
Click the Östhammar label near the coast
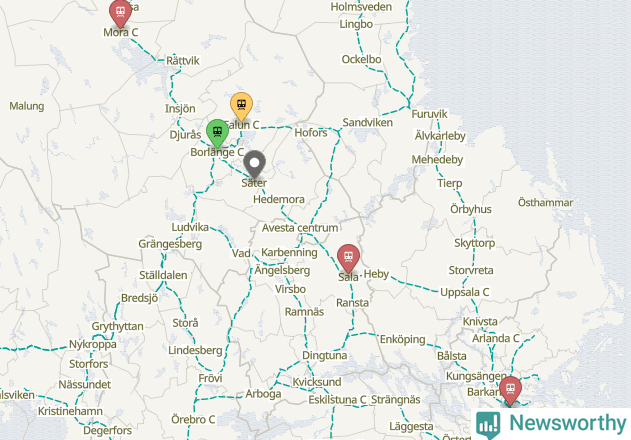point(545,202)
